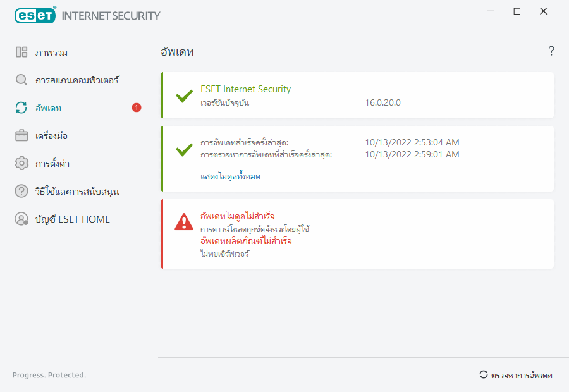Click the Overview dashboard icon in sidebar

click(21, 52)
